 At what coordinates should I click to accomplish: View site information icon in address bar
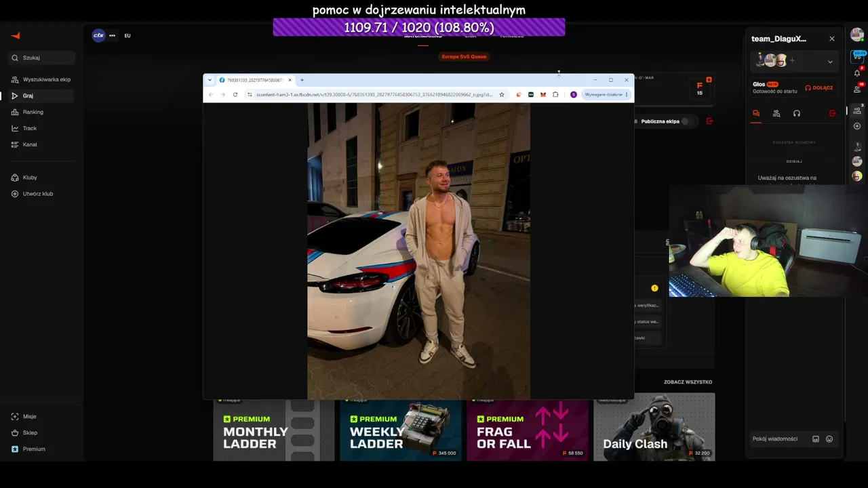click(250, 95)
